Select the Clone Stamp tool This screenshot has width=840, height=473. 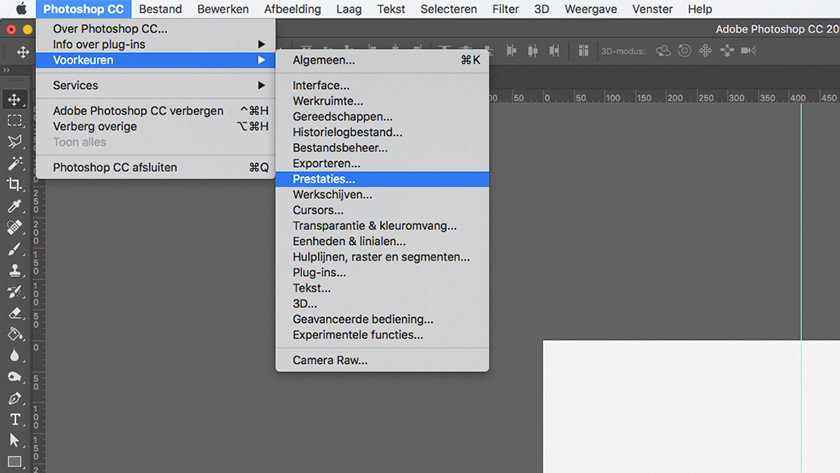click(14, 271)
